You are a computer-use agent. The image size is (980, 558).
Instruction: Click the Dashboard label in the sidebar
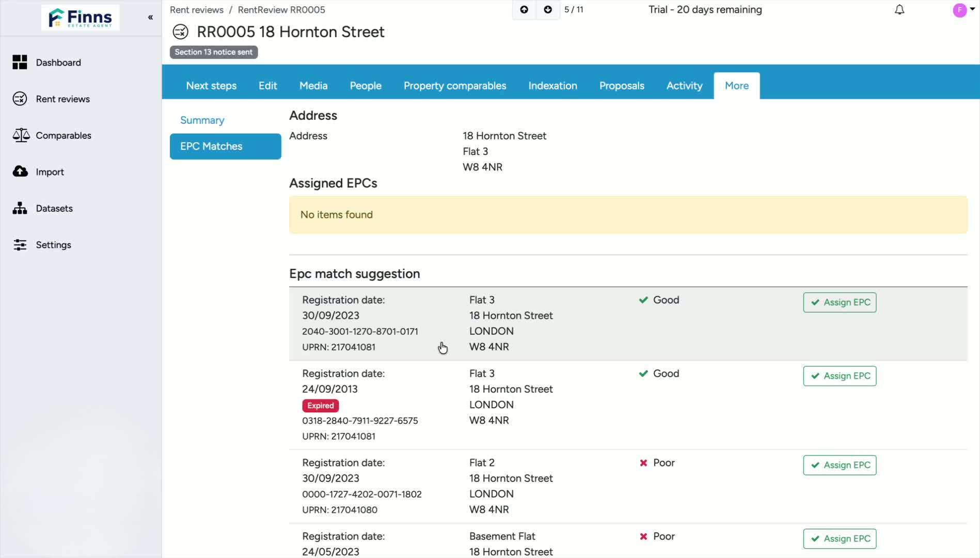(x=58, y=63)
